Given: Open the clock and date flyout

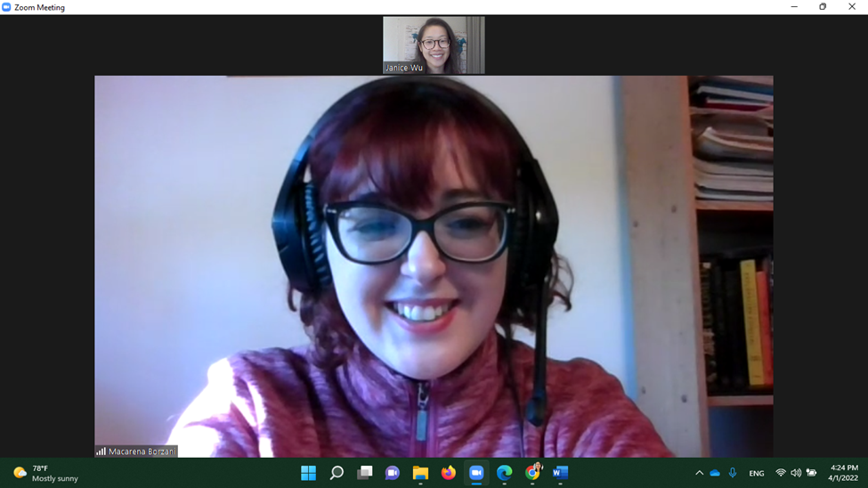Looking at the screenshot, I should 843,473.
